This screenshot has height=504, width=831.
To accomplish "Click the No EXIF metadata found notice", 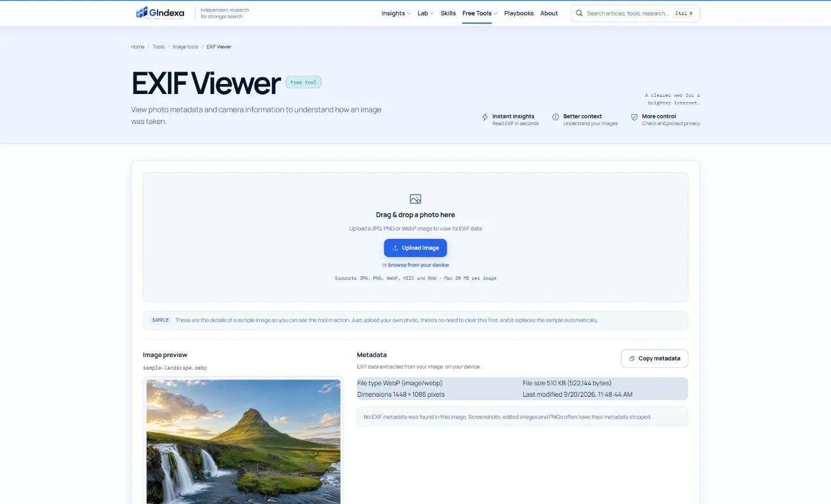I will 522,417.
